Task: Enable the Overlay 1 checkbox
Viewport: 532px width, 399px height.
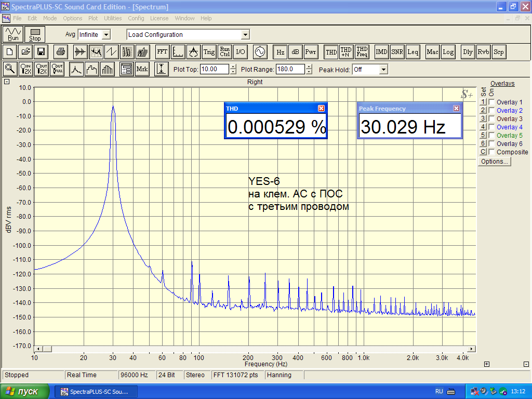Action: 491,102
